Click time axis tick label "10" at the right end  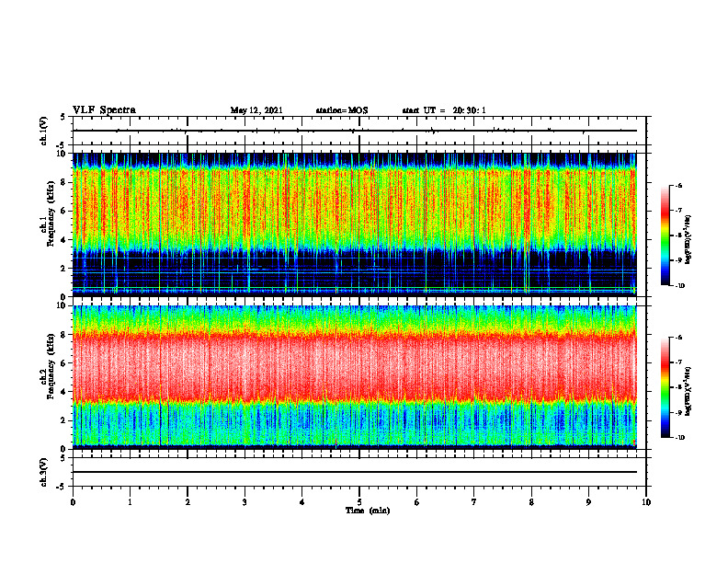point(646,502)
